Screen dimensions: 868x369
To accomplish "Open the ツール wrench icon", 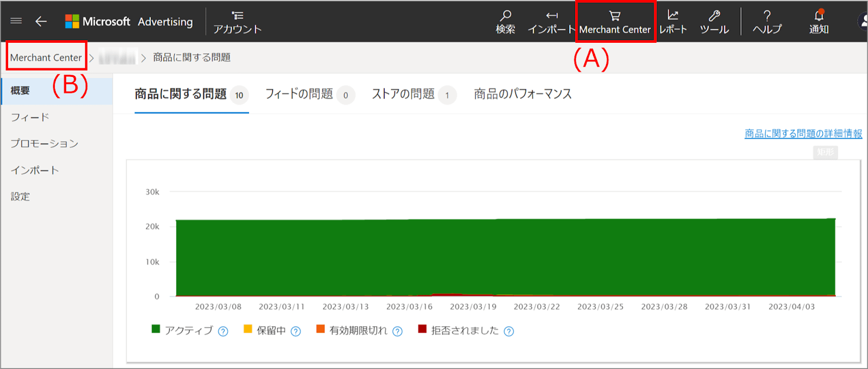I will (714, 16).
